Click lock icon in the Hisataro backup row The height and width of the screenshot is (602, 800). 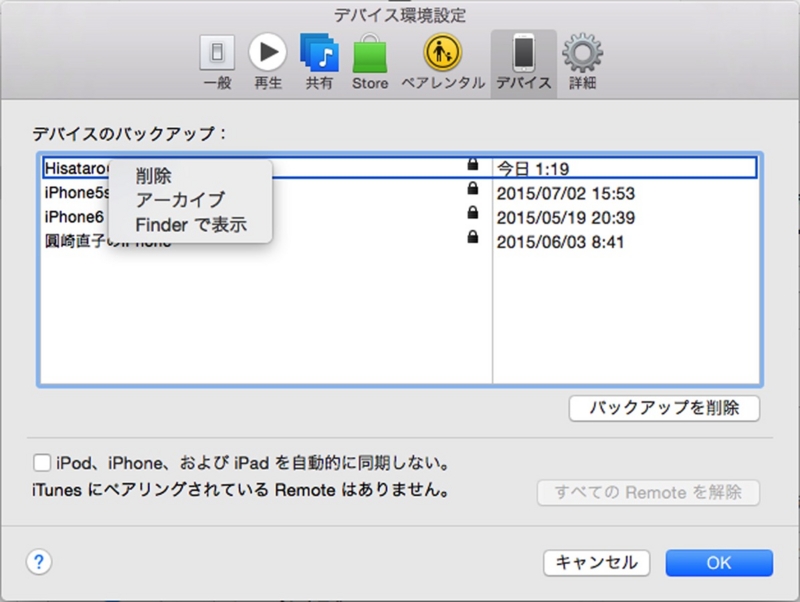[x=473, y=164]
